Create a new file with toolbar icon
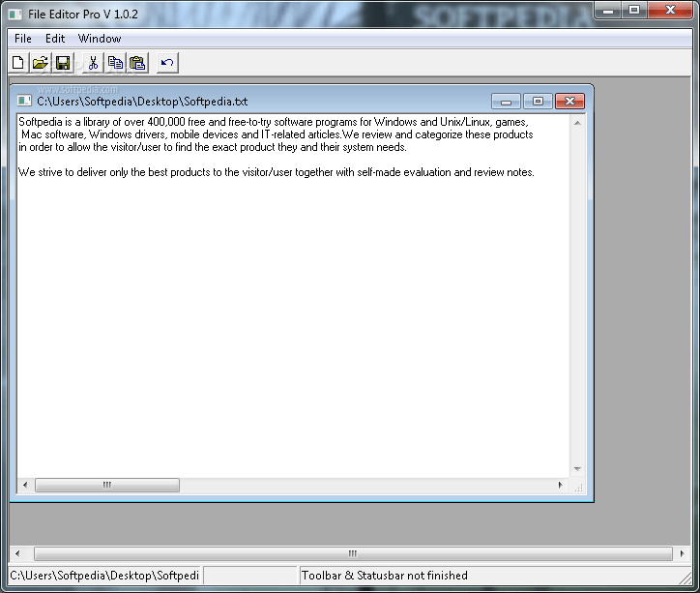Screen dimensions: 700x593 pyautogui.click(x=18, y=63)
